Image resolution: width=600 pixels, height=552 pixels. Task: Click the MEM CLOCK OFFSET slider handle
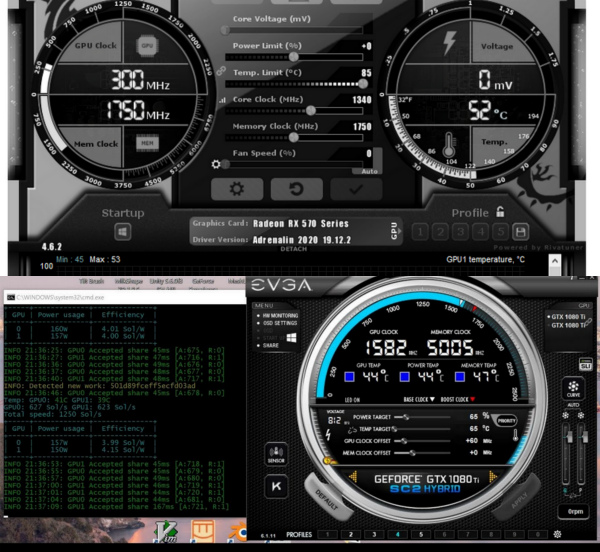tap(412, 453)
